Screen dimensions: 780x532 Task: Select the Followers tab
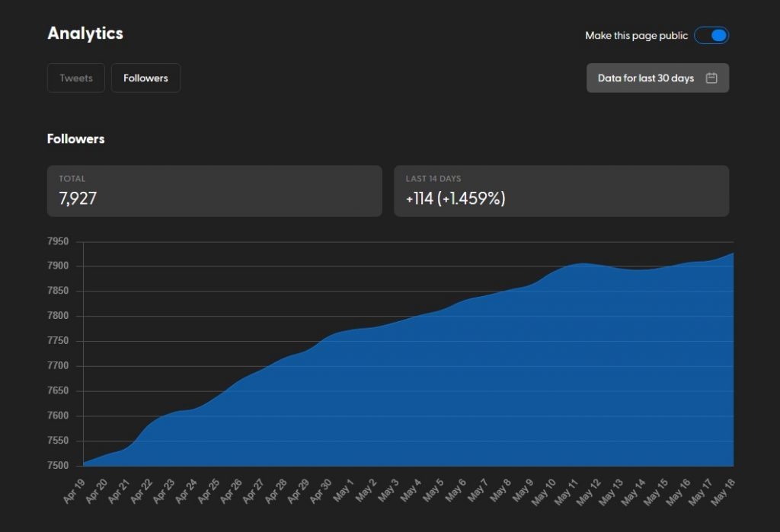pyautogui.click(x=145, y=78)
